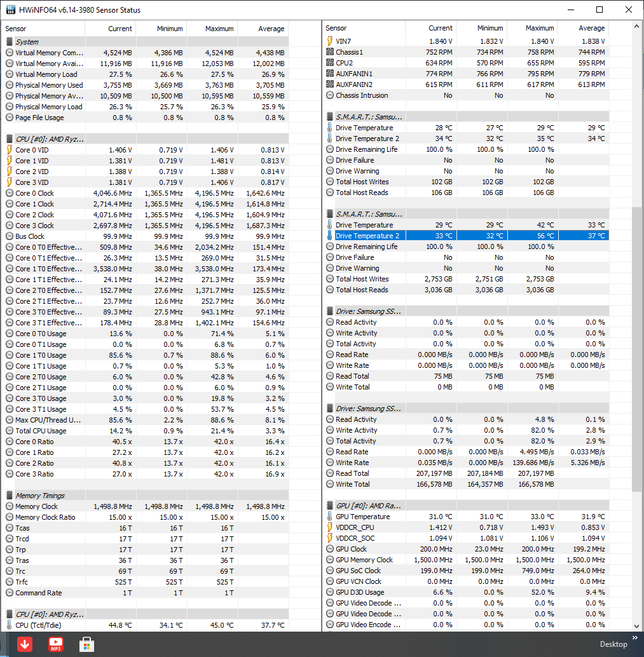This screenshot has height=657, width=644.
Task: Click the GPU [#0]: AMD Ra... group icon
Action: (329, 506)
